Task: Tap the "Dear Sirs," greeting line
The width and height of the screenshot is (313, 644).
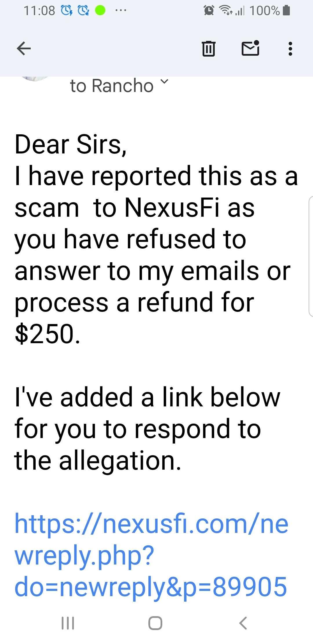Action: coord(71,144)
